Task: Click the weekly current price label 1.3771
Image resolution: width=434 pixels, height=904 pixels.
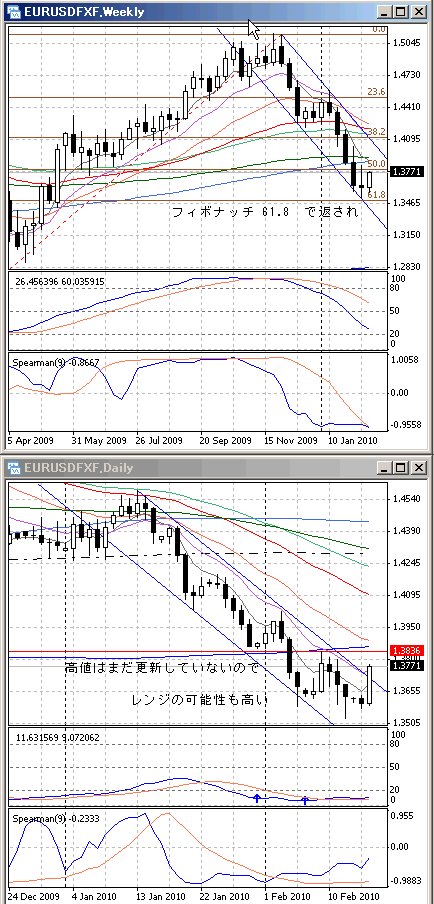Action: coord(405,171)
